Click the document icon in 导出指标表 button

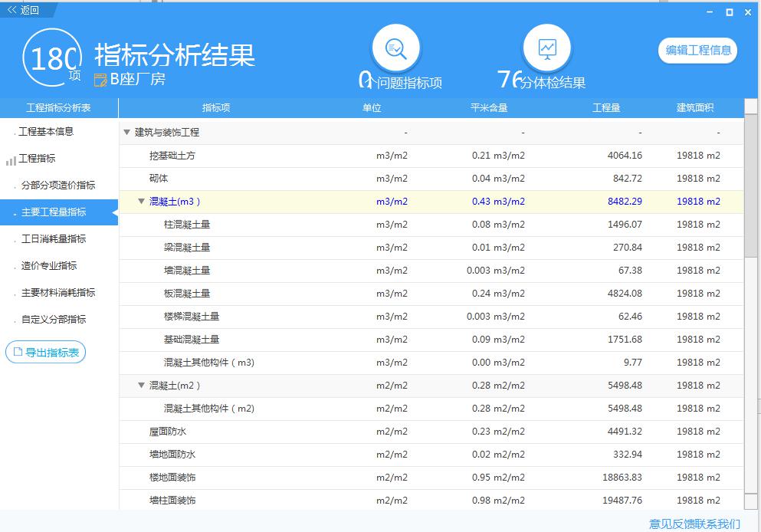18,353
